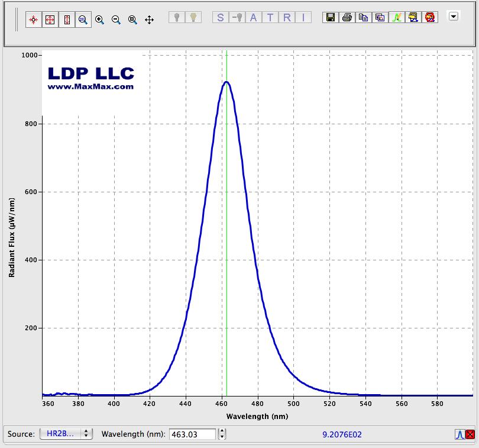Click the peak curve icon in status bar
Viewport: 479px width, 448px height.
pos(459,434)
